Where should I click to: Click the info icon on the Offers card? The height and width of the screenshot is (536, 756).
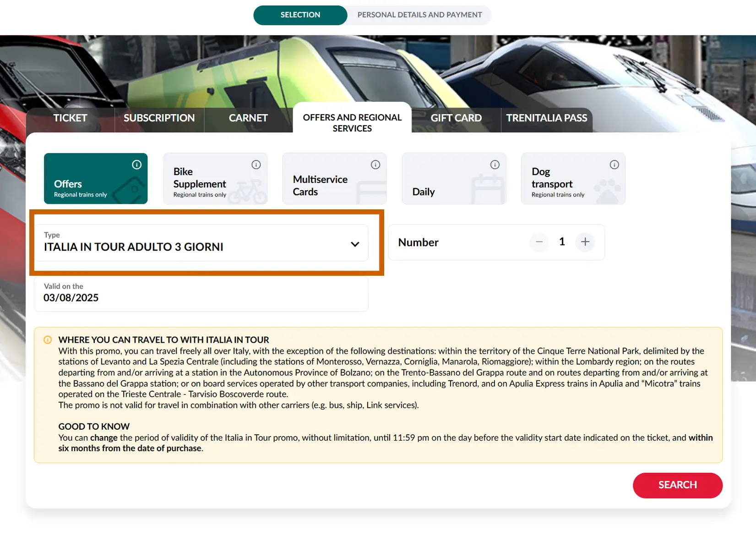pyautogui.click(x=137, y=164)
